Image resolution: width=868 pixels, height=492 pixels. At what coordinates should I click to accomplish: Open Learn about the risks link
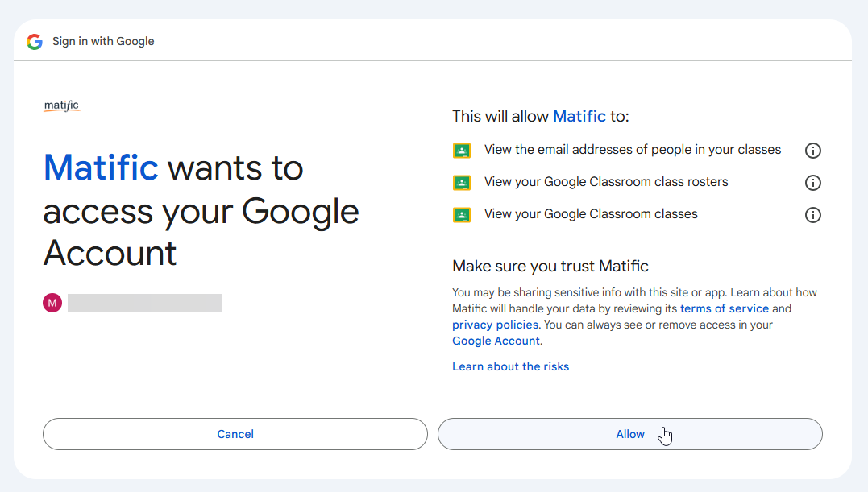(x=510, y=366)
